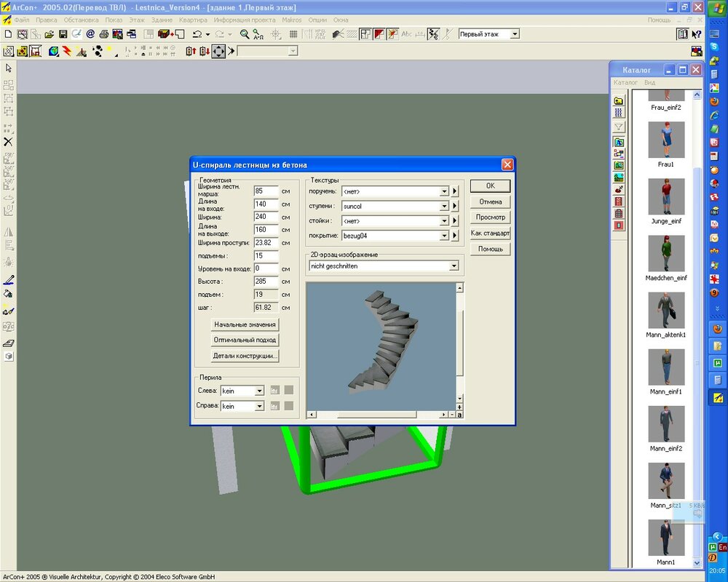Click the save (floppy disk) toolbar icon
The width and height of the screenshot is (728, 582).
tap(63, 34)
